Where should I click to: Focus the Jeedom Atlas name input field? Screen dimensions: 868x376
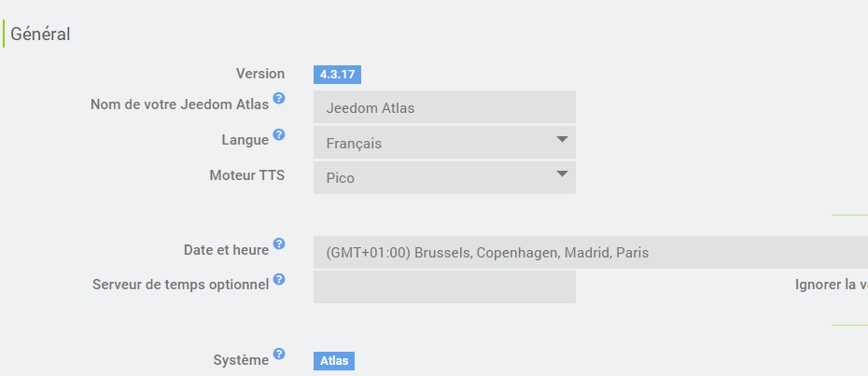pos(444,107)
